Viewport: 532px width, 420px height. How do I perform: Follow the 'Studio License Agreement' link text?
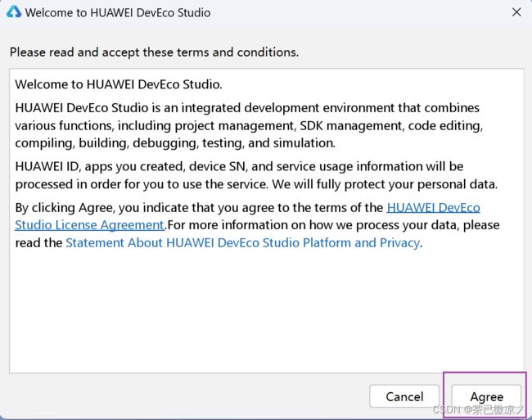(x=89, y=225)
